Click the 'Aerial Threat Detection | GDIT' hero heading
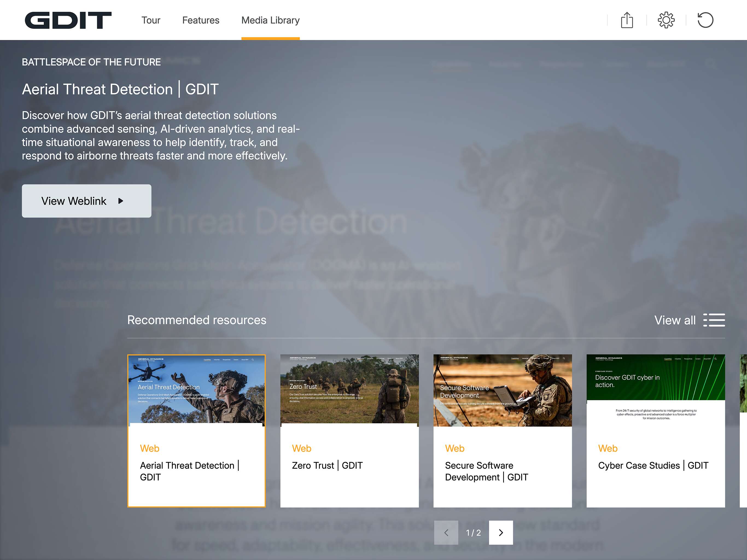The width and height of the screenshot is (747, 560). (120, 89)
